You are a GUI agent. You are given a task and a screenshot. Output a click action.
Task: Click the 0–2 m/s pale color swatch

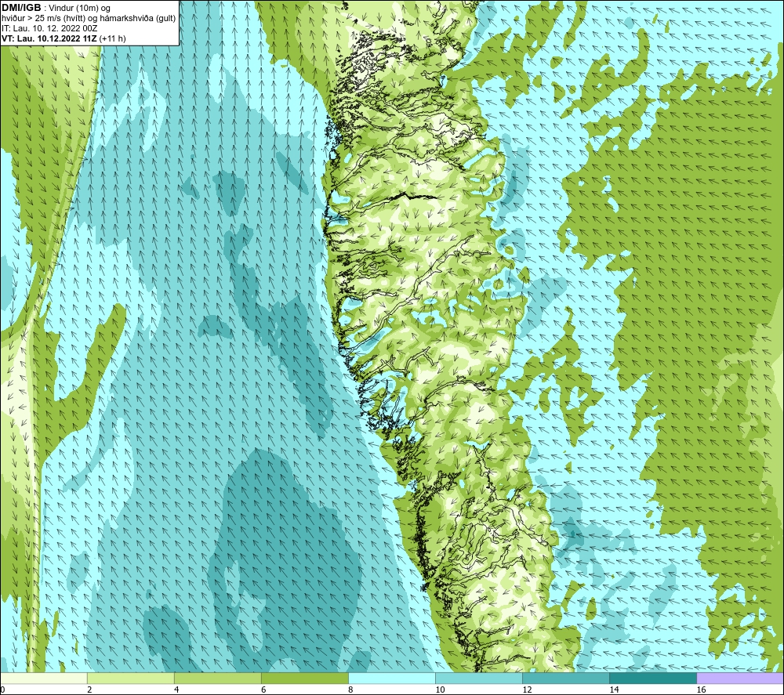[43, 678]
